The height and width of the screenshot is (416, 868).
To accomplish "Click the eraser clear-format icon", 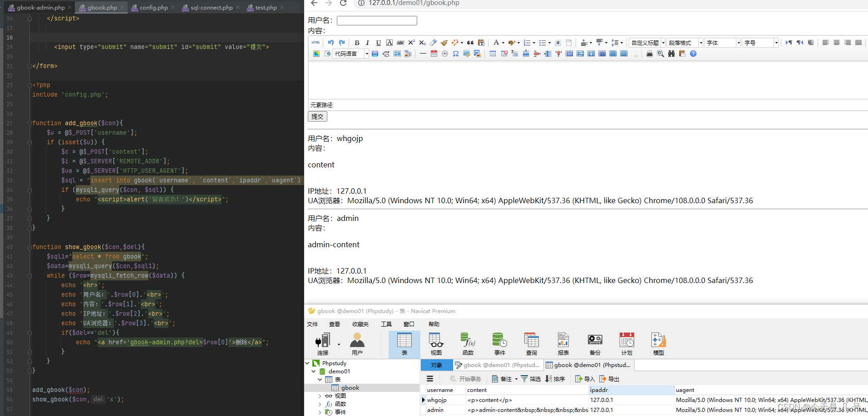I will coord(433,43).
